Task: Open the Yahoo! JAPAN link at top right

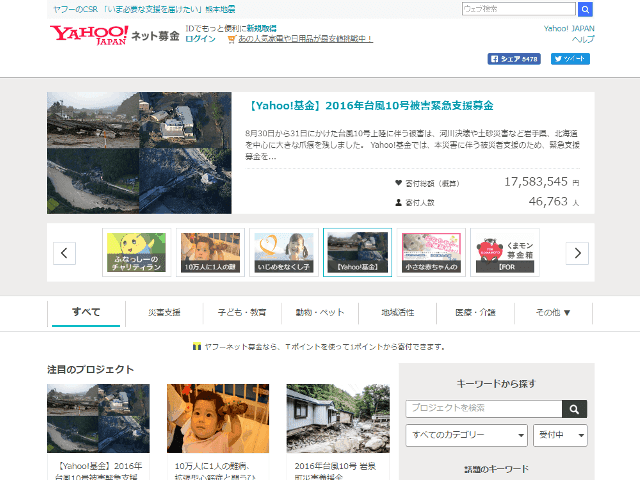Action: (569, 29)
